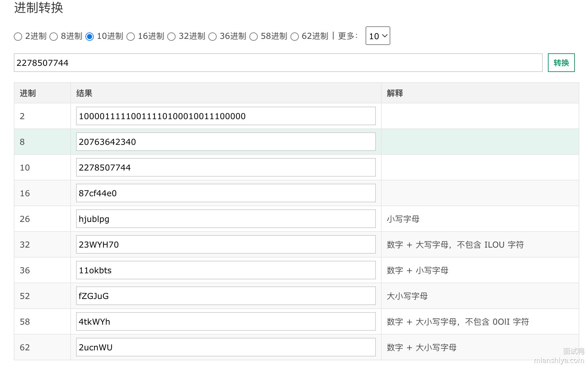The height and width of the screenshot is (368, 588).
Task: Pick the 32进制 radio button
Action: pos(171,37)
